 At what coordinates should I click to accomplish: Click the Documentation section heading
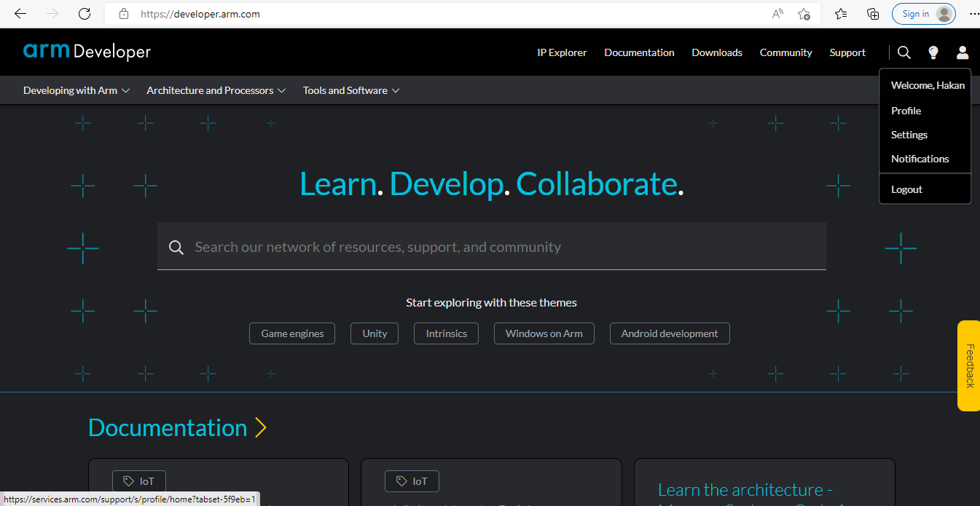tap(168, 428)
